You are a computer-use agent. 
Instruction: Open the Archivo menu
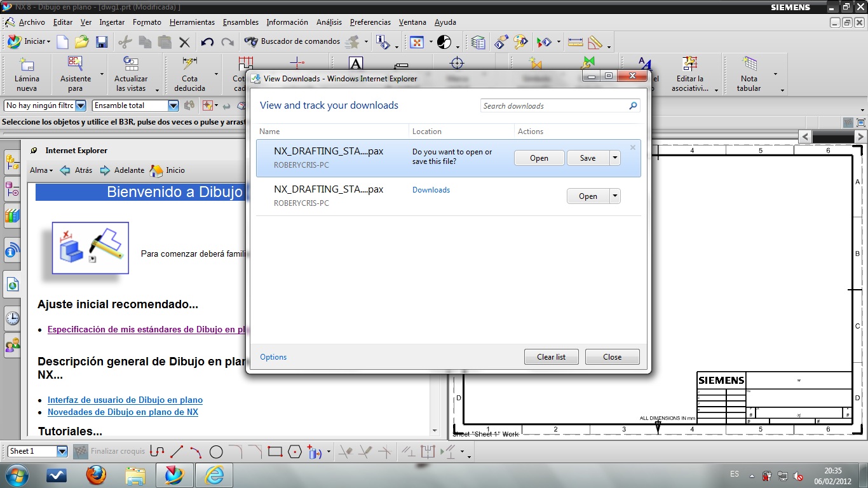pos(32,22)
